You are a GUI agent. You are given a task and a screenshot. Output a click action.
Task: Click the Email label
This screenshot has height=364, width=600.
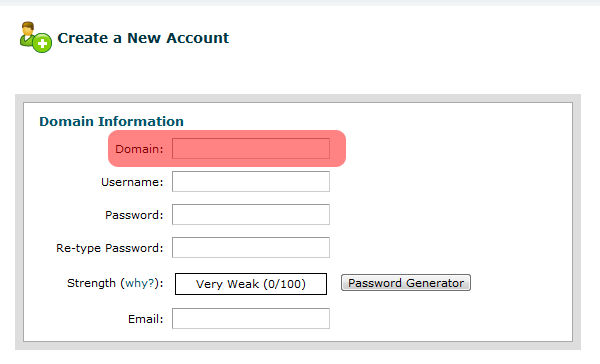145,319
